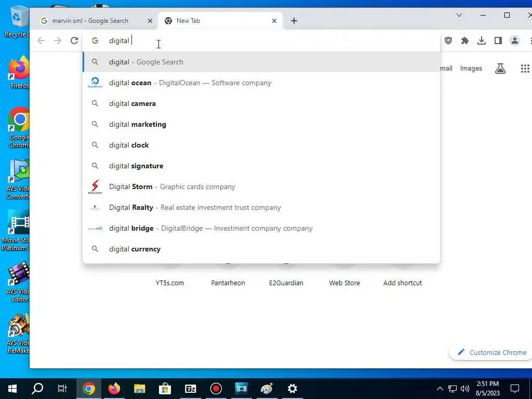Image resolution: width=532 pixels, height=399 pixels.
Task: Expand the hidden system tray icons
Action: click(440, 389)
